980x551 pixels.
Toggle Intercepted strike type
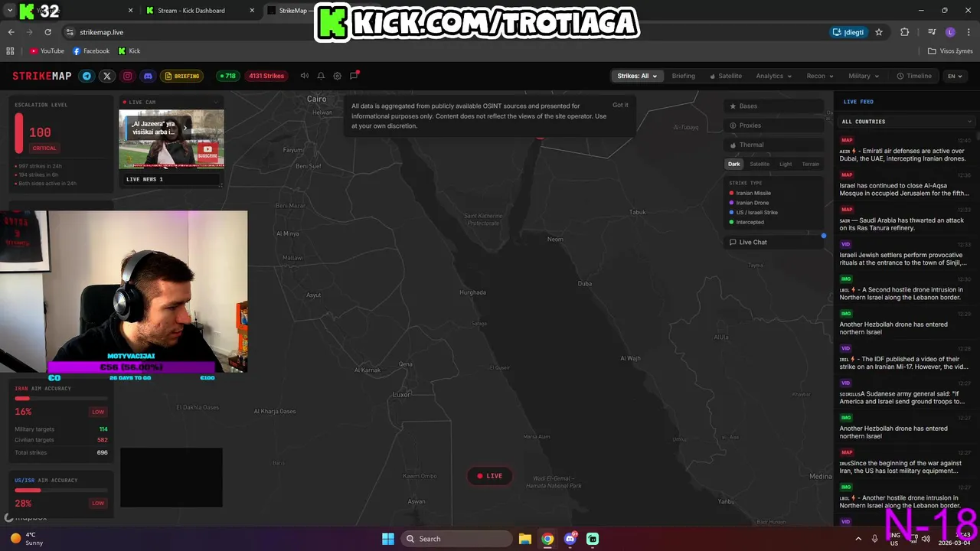click(x=746, y=222)
